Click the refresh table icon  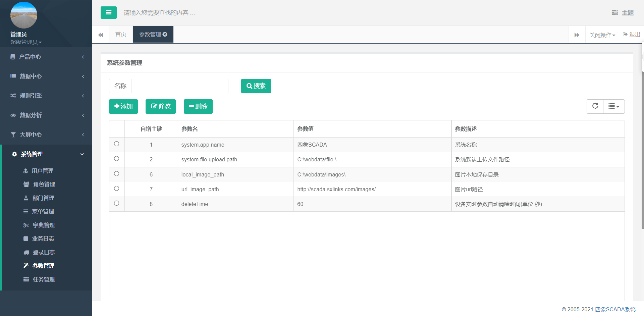595,106
